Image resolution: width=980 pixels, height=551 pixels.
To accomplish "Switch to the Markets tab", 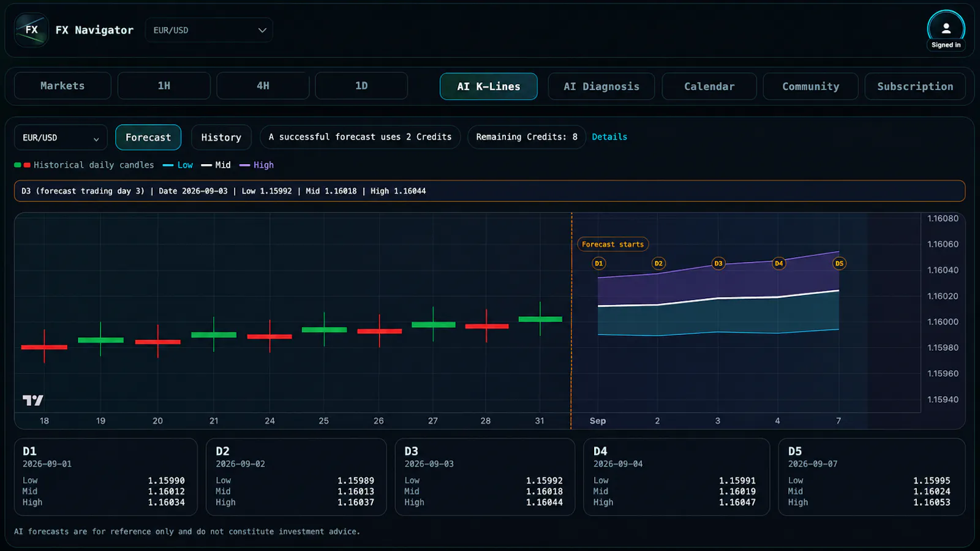I will (x=62, y=86).
